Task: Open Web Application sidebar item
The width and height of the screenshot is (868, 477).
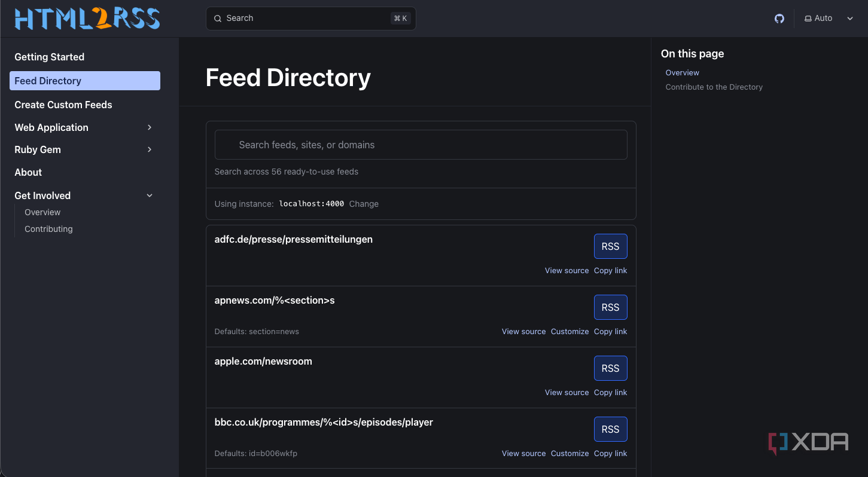Action: click(51, 127)
